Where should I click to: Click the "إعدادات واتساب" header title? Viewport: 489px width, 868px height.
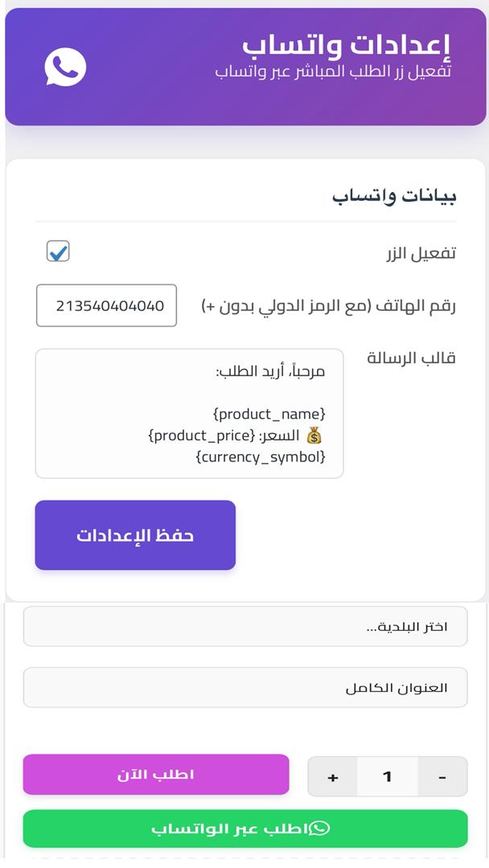tap(352, 42)
